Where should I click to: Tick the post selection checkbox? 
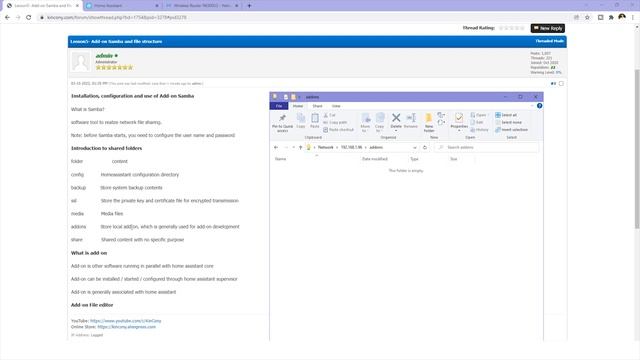(561, 83)
